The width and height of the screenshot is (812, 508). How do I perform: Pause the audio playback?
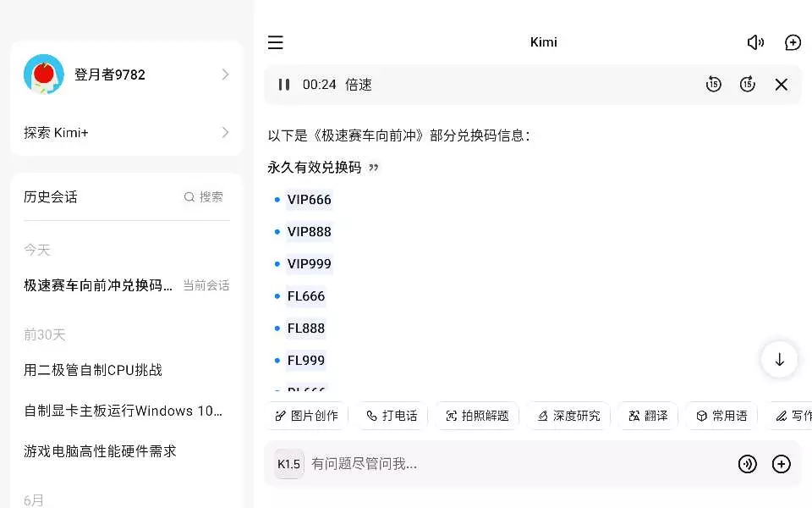point(284,85)
